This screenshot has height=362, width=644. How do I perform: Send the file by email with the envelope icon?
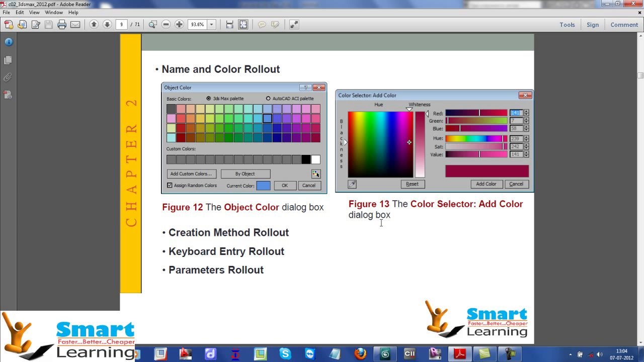click(75, 25)
